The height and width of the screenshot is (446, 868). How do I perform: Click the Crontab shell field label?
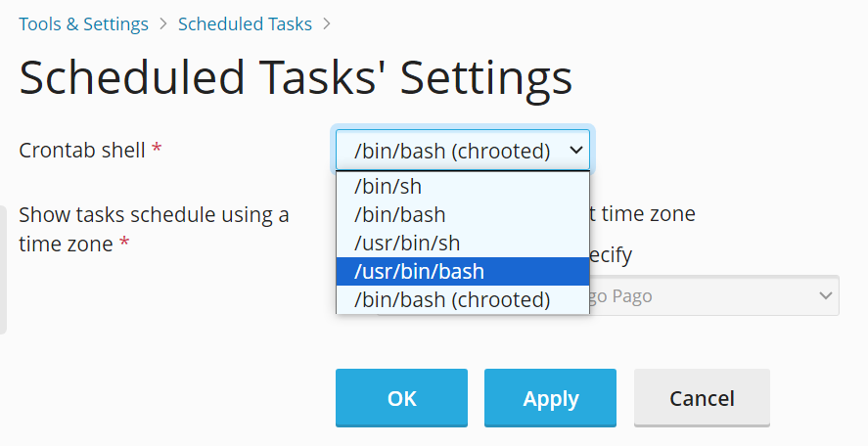coord(82,151)
